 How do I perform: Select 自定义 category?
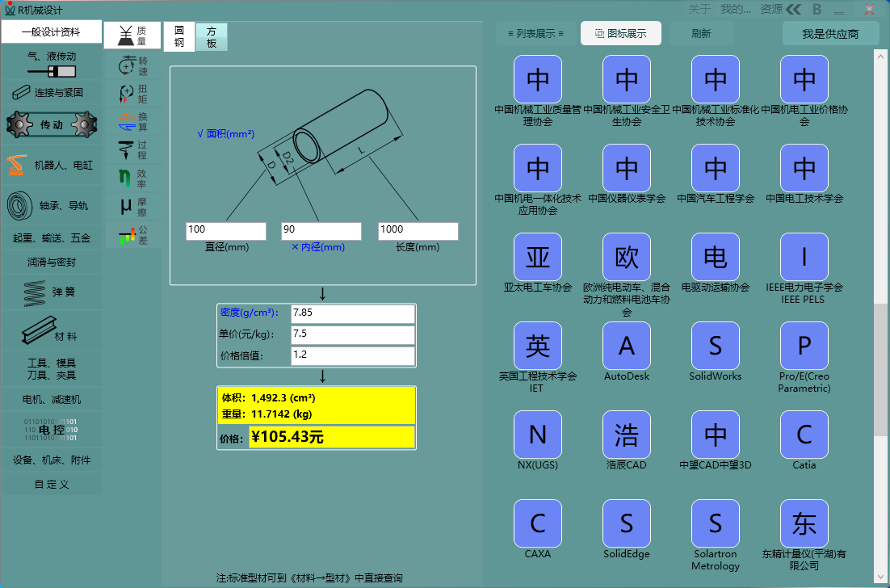(52, 484)
